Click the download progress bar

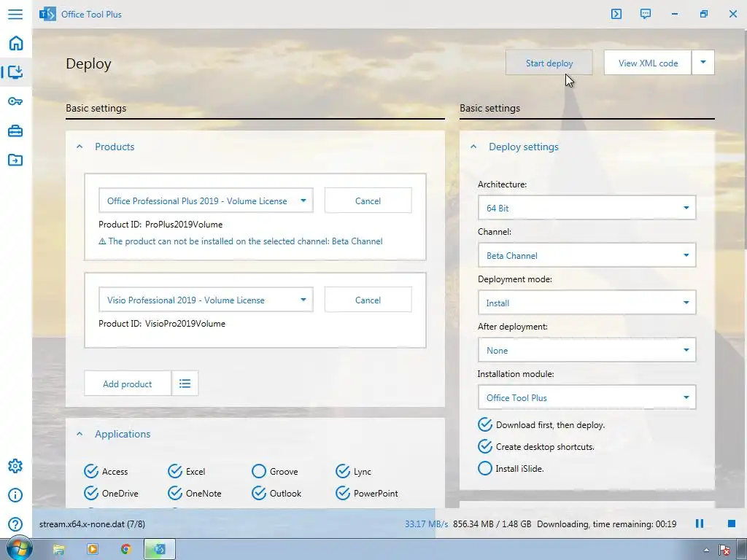(390, 524)
